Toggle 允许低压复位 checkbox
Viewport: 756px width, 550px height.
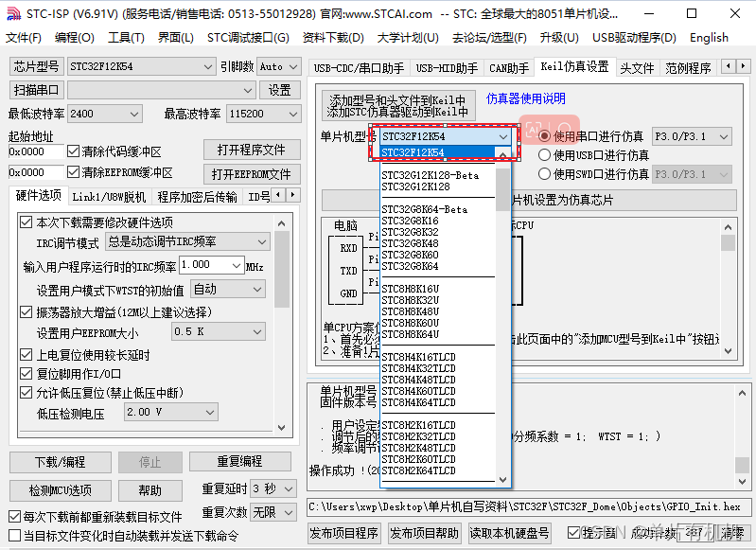pyautogui.click(x=26, y=393)
